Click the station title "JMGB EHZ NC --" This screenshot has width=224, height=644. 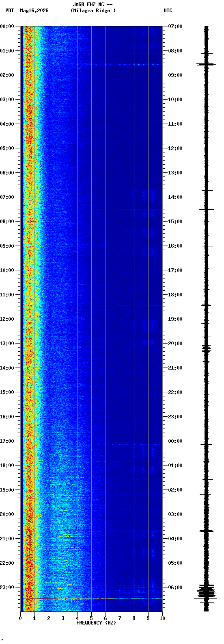pyautogui.click(x=93, y=4)
